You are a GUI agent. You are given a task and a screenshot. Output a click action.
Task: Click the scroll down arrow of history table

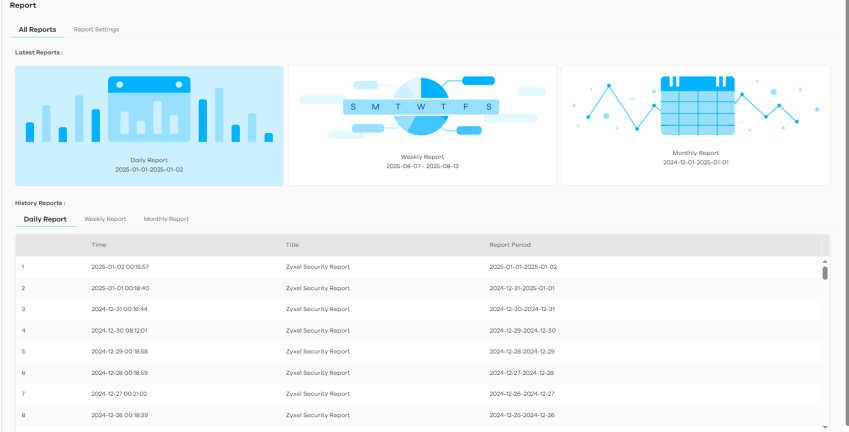(x=825, y=426)
